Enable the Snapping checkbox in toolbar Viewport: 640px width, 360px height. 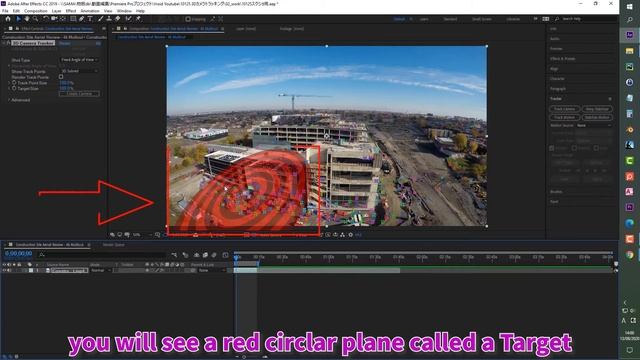(x=188, y=19)
